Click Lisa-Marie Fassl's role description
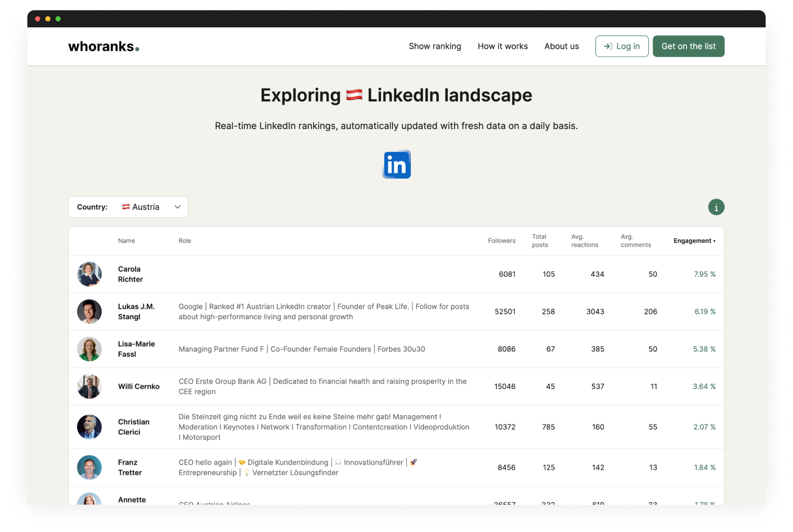This screenshot has height=532, width=793. click(302, 349)
